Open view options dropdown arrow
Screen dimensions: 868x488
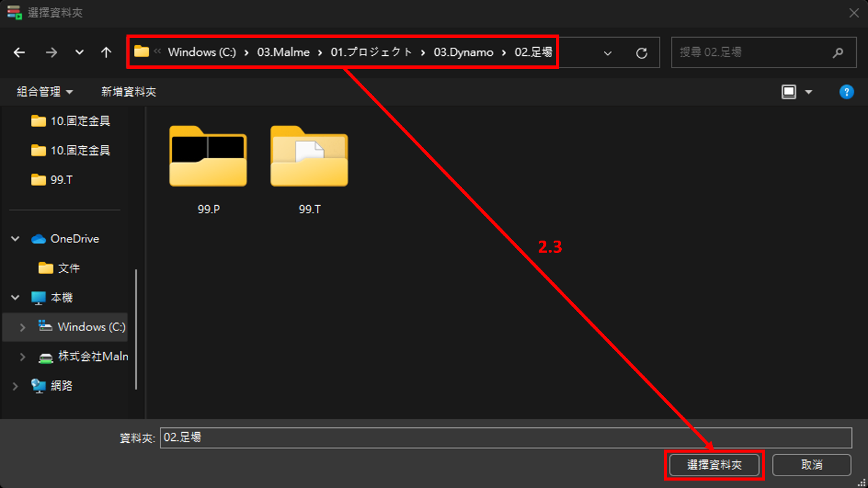[x=808, y=92]
